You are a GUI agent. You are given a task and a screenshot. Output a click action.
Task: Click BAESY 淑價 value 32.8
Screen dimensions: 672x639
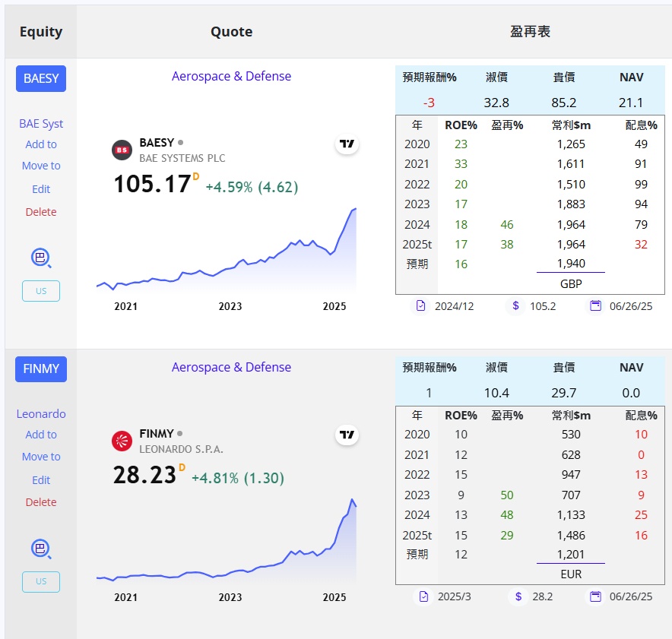point(496,103)
